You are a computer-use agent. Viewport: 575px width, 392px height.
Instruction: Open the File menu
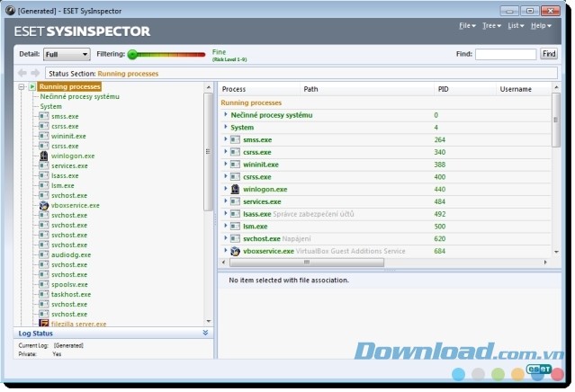[467, 26]
